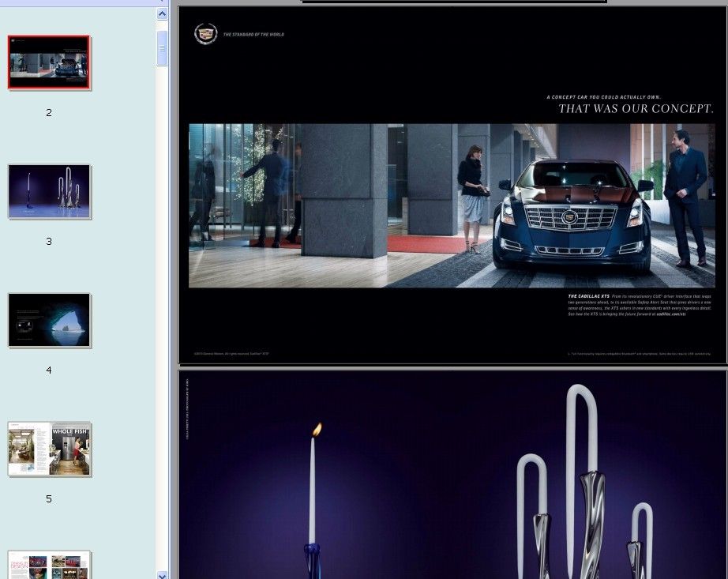
Task: Select the page 2 Cadillac thumbnail
Action: pos(49,62)
